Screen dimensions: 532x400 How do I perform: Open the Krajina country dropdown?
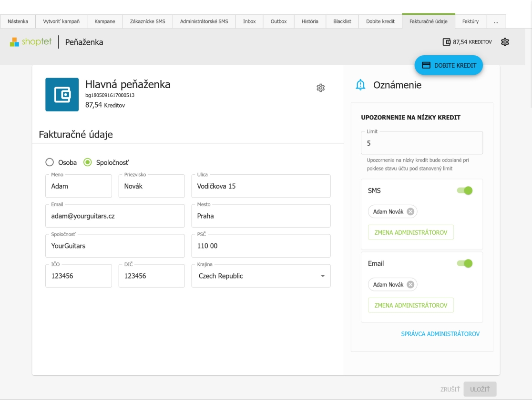[x=261, y=276]
